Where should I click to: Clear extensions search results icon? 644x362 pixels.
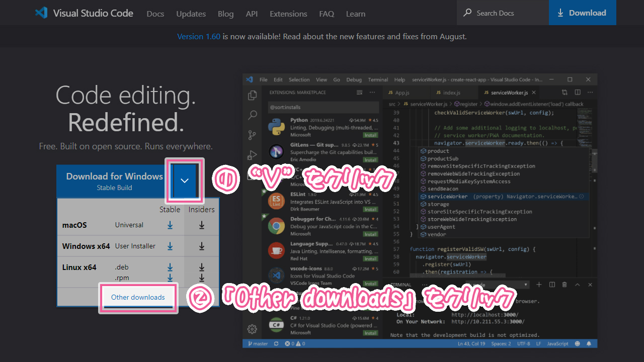pos(359,93)
